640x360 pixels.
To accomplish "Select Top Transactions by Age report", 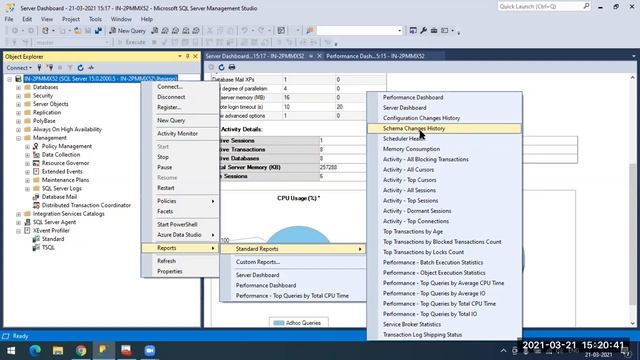I will [444, 231].
